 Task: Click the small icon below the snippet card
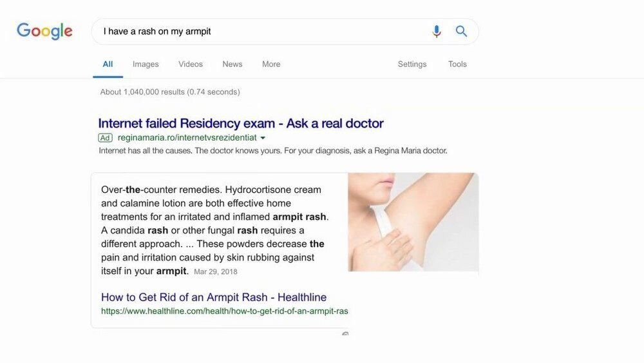(345, 334)
